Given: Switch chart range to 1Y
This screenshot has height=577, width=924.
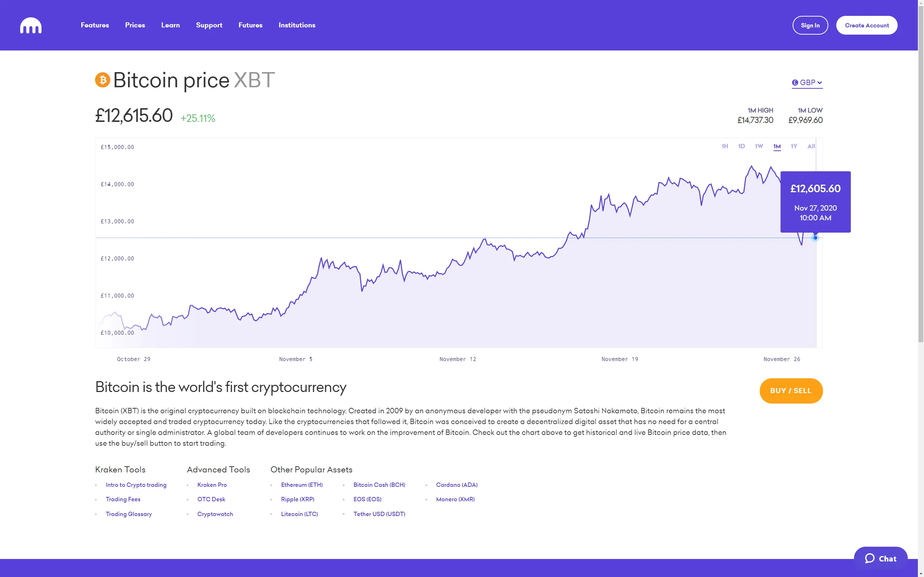Looking at the screenshot, I should [x=794, y=146].
